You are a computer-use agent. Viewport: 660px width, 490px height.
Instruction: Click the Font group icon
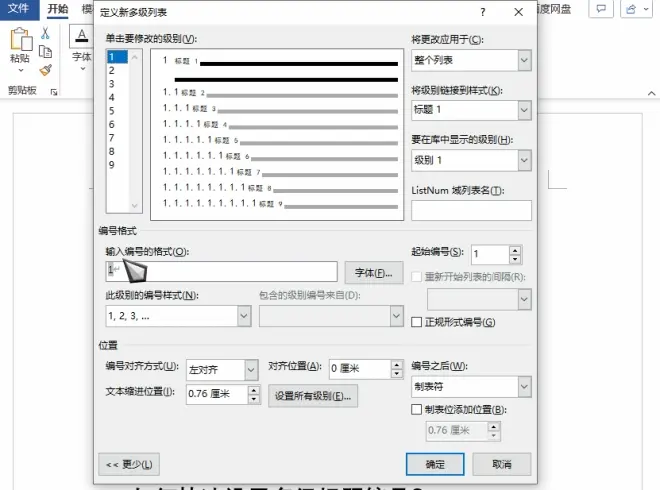(x=82, y=37)
